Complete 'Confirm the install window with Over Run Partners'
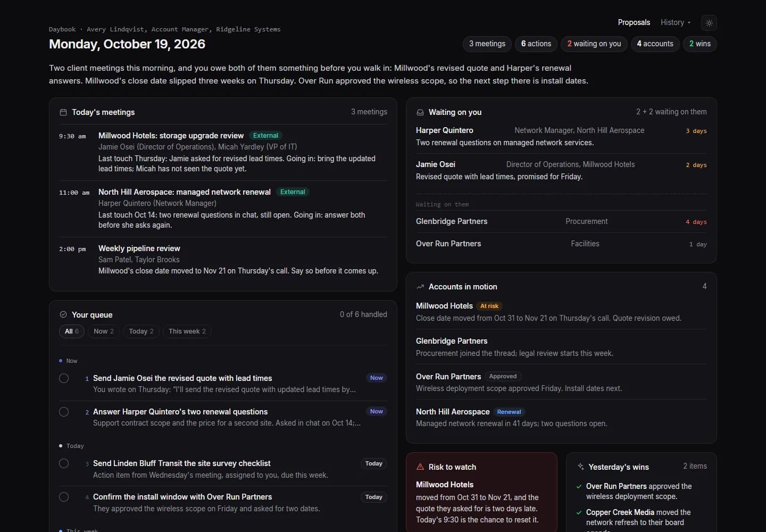This screenshot has height=532, width=766. 64,497
